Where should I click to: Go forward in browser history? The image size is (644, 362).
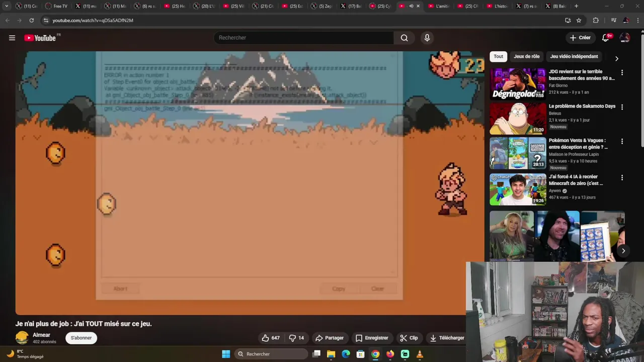19,20
